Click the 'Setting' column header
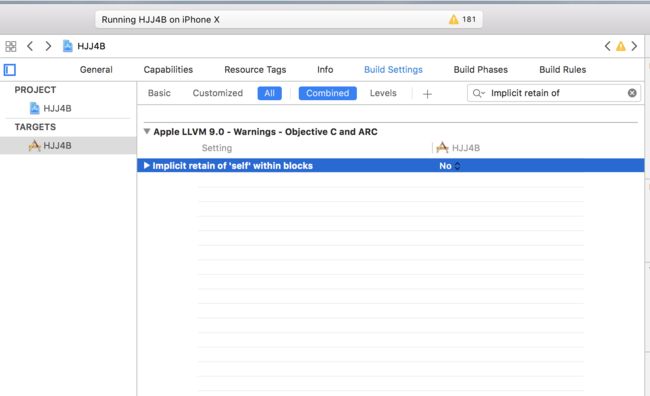This screenshot has height=396, width=650. (x=217, y=148)
